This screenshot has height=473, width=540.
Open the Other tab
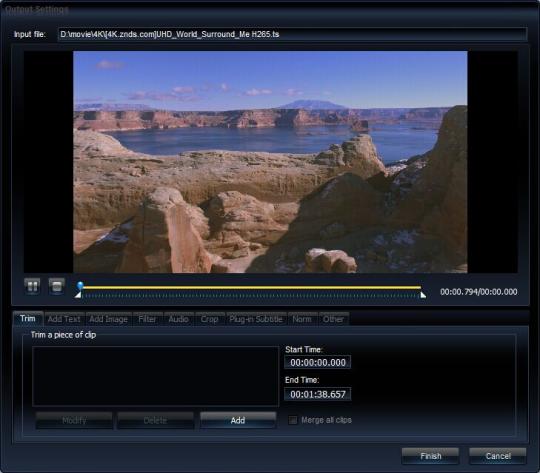pyautogui.click(x=333, y=319)
